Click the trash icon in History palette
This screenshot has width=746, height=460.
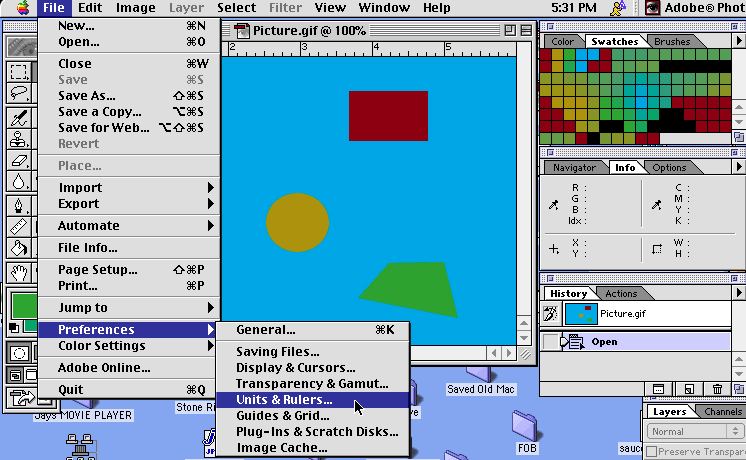tap(717, 389)
